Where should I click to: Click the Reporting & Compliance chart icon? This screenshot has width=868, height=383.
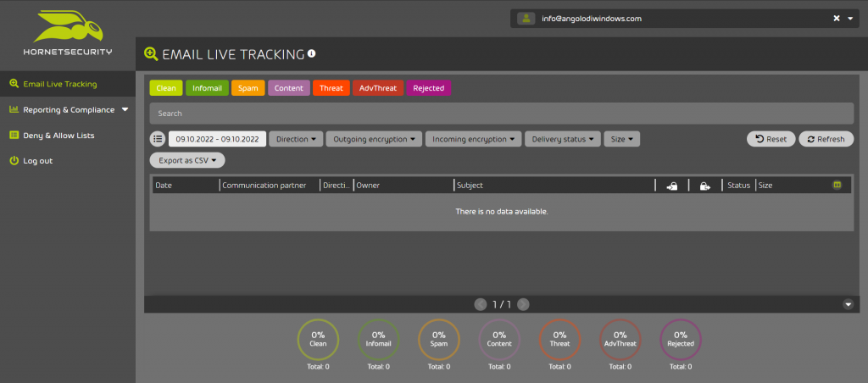[14, 109]
